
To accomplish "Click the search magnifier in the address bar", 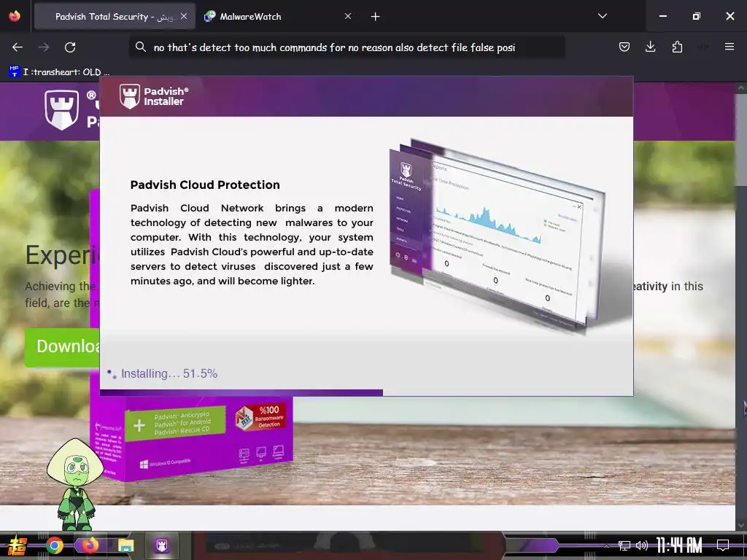I will (x=140, y=47).
